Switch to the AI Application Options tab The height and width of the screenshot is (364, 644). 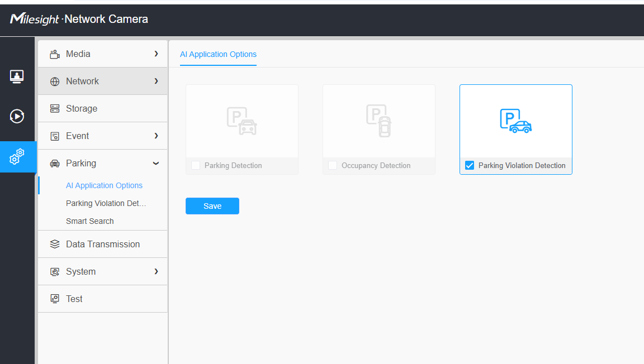click(x=218, y=54)
